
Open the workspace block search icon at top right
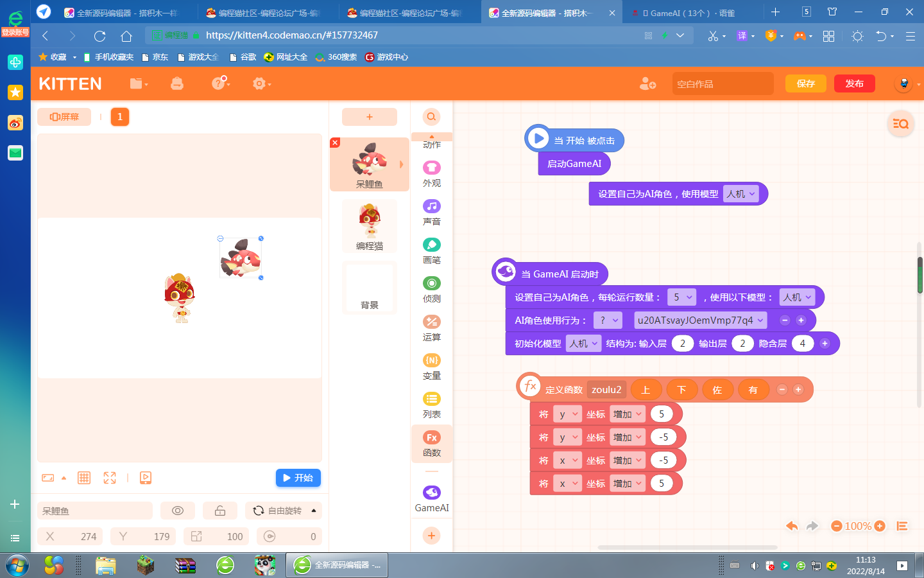tap(900, 123)
